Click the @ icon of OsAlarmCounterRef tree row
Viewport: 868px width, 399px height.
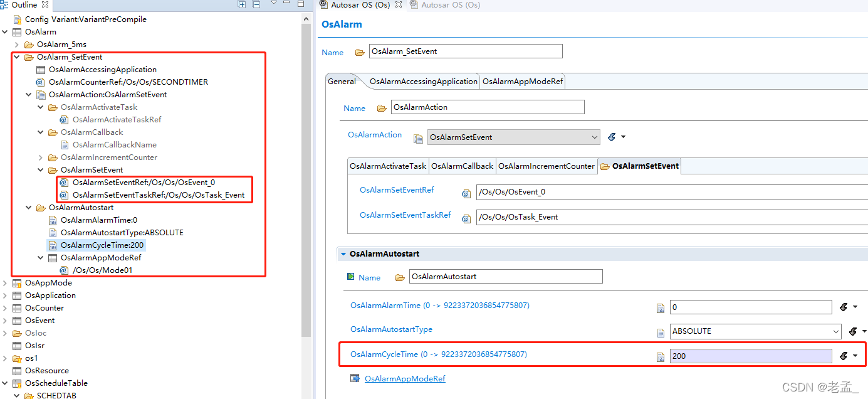click(x=40, y=82)
